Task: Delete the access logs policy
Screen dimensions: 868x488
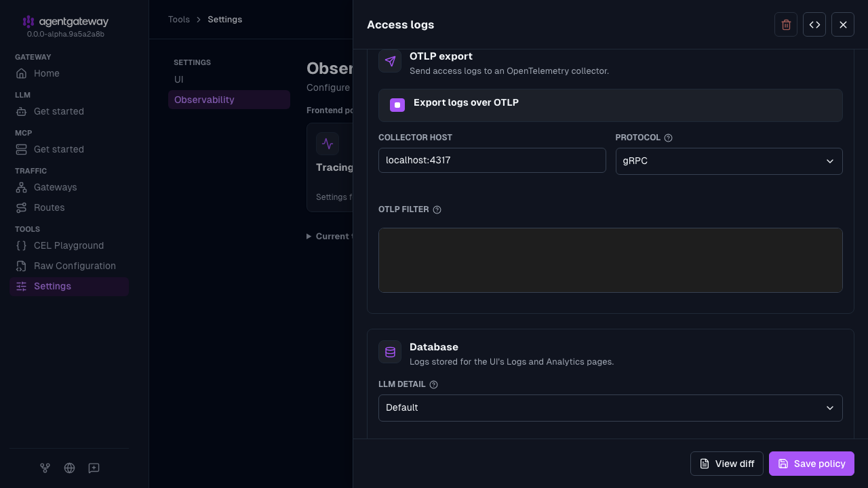Action: click(786, 24)
